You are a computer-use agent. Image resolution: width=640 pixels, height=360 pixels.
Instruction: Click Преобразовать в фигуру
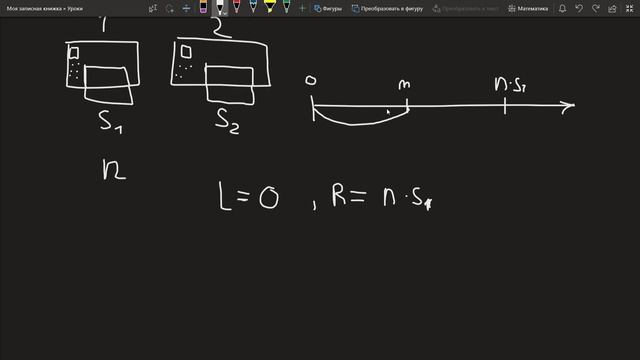pyautogui.click(x=388, y=9)
